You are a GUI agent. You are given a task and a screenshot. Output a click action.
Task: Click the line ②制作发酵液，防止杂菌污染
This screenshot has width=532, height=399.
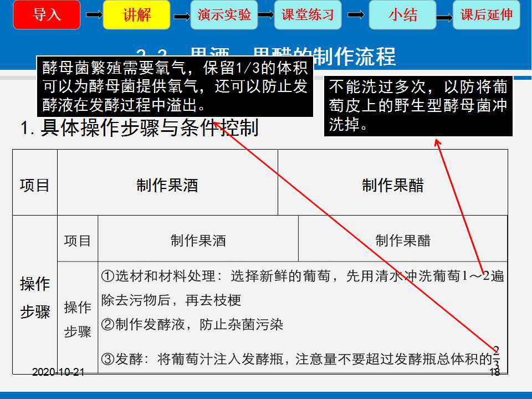pyautogui.click(x=192, y=325)
